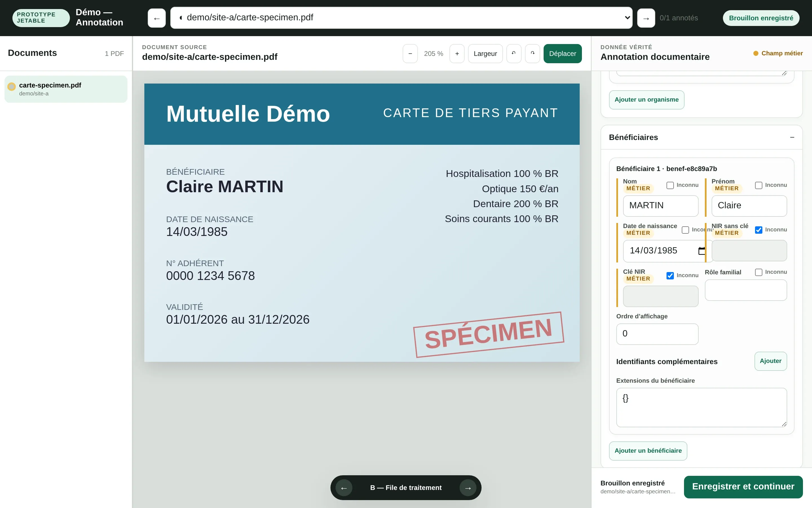The width and height of the screenshot is (812, 508).
Task: Uncheck Inconnu for Clé NIR
Action: [670, 275]
